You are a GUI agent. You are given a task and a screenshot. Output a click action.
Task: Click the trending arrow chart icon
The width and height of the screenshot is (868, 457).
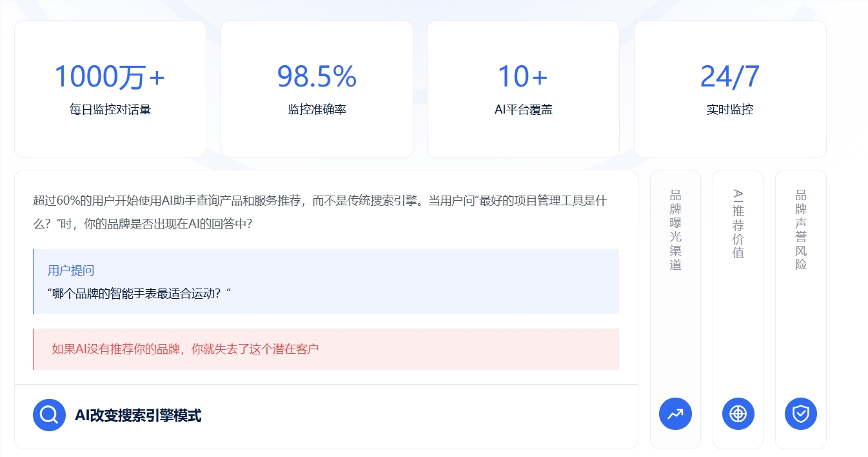(x=675, y=414)
